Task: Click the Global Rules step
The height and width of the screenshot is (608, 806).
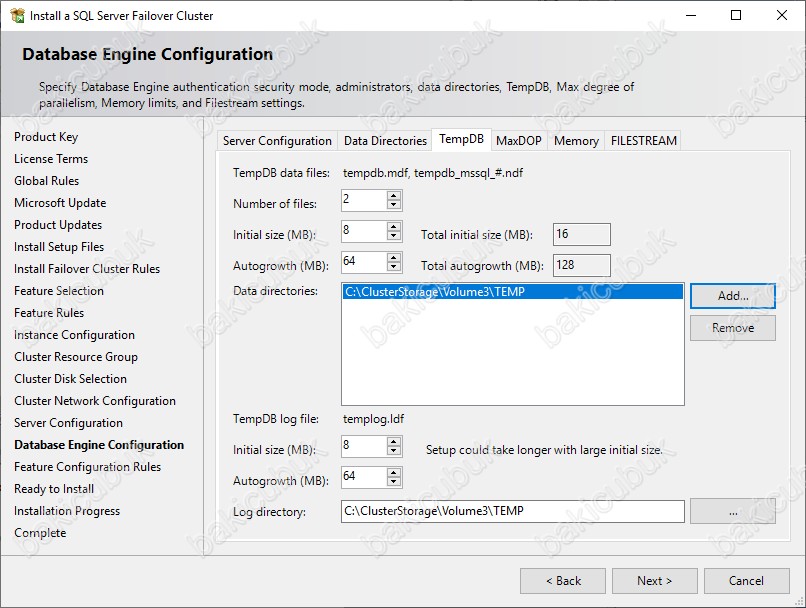Action: [47, 181]
